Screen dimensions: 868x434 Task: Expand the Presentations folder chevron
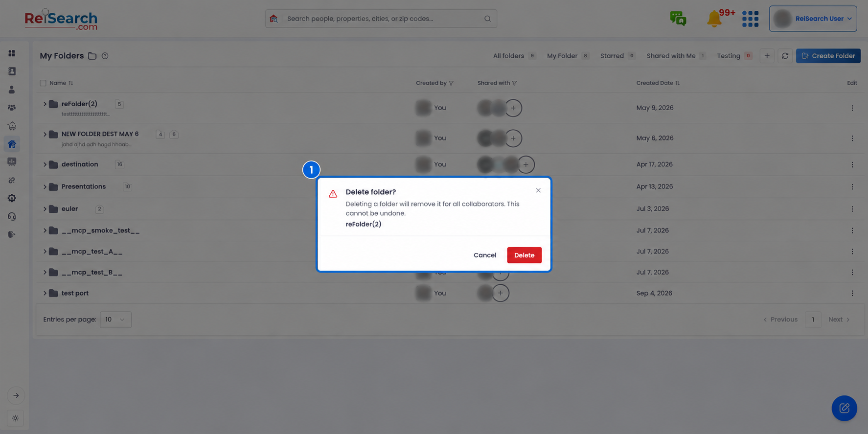pyautogui.click(x=45, y=187)
